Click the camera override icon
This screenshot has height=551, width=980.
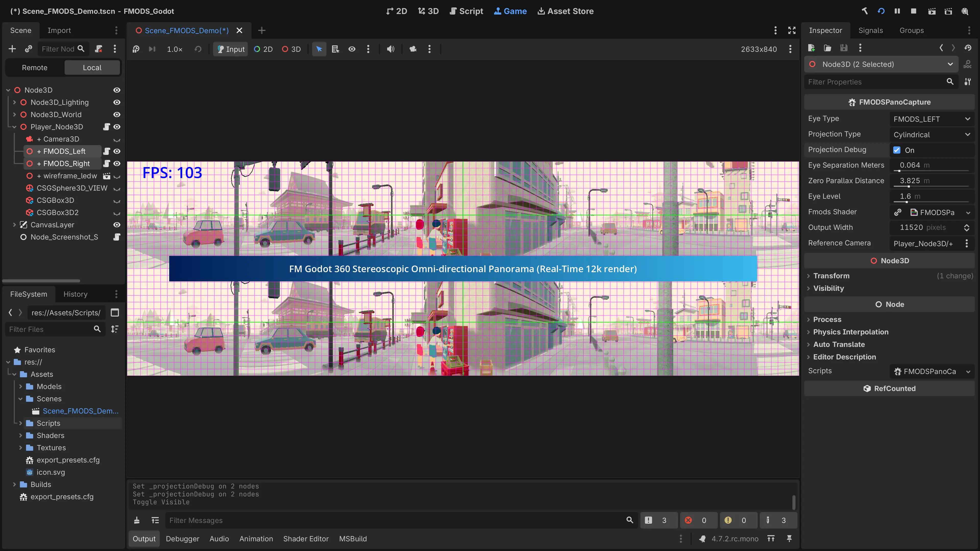413,49
